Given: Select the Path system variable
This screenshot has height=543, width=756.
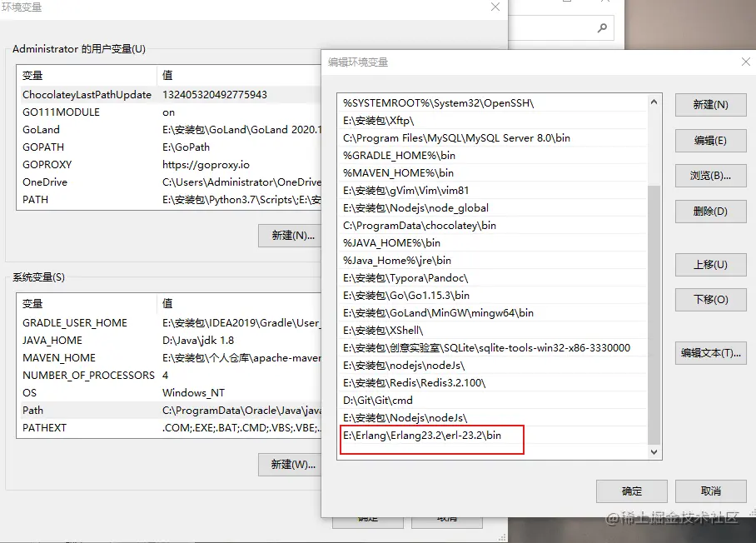Looking at the screenshot, I should [x=169, y=410].
